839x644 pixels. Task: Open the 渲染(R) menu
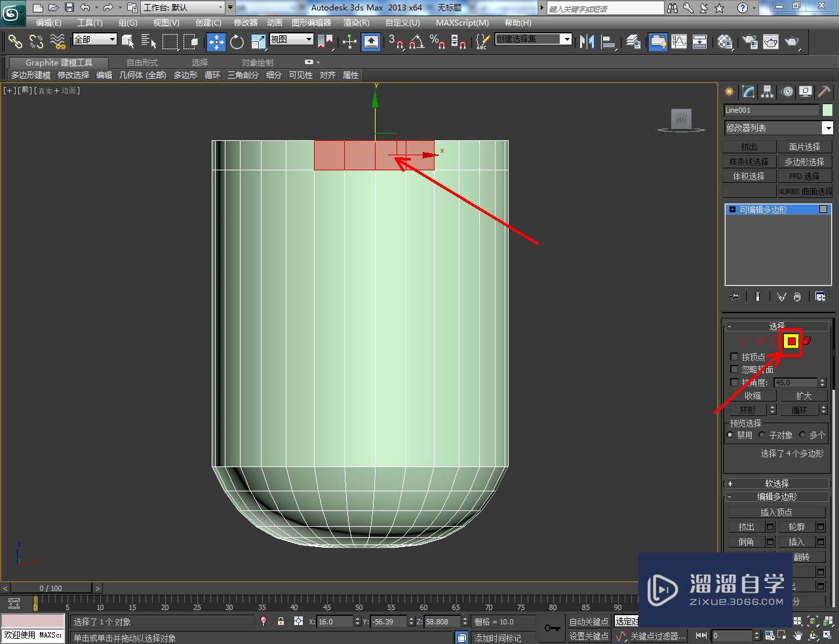point(357,22)
